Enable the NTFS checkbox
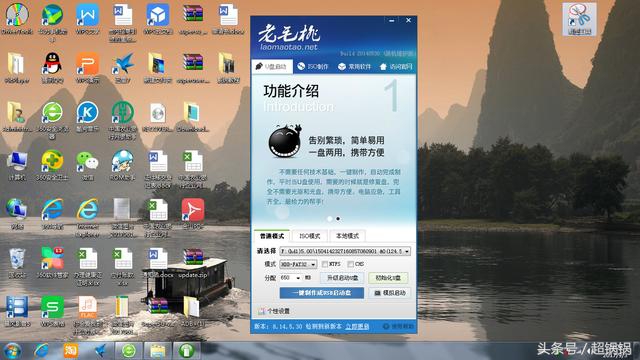 pos(325,264)
